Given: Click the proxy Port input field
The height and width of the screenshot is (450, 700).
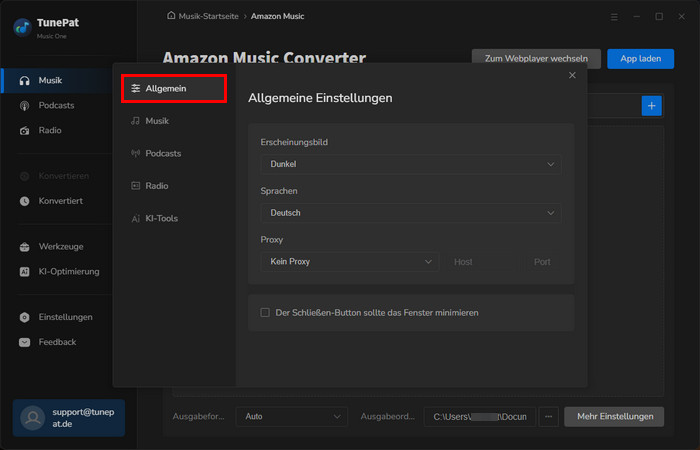Looking at the screenshot, I should [x=543, y=262].
